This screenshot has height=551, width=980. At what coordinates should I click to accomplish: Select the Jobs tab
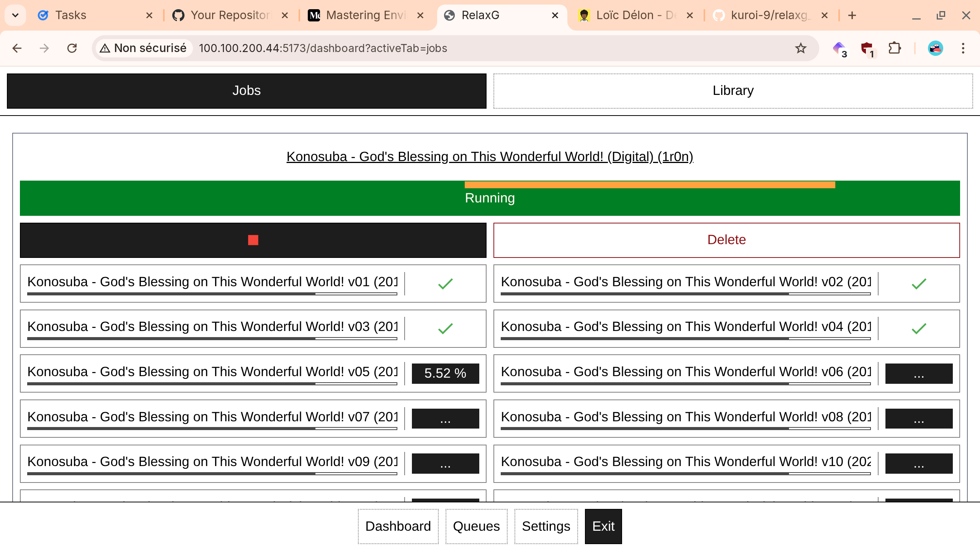click(x=247, y=91)
